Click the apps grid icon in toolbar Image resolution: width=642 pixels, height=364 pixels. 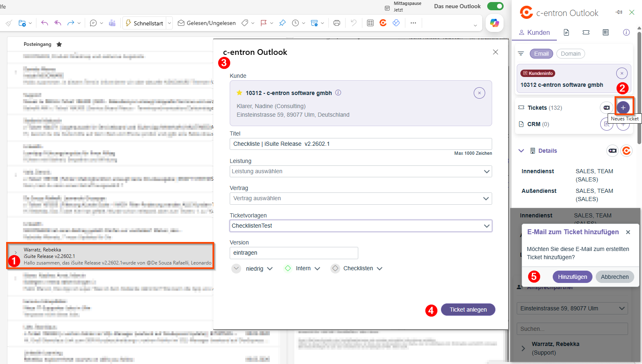[371, 23]
